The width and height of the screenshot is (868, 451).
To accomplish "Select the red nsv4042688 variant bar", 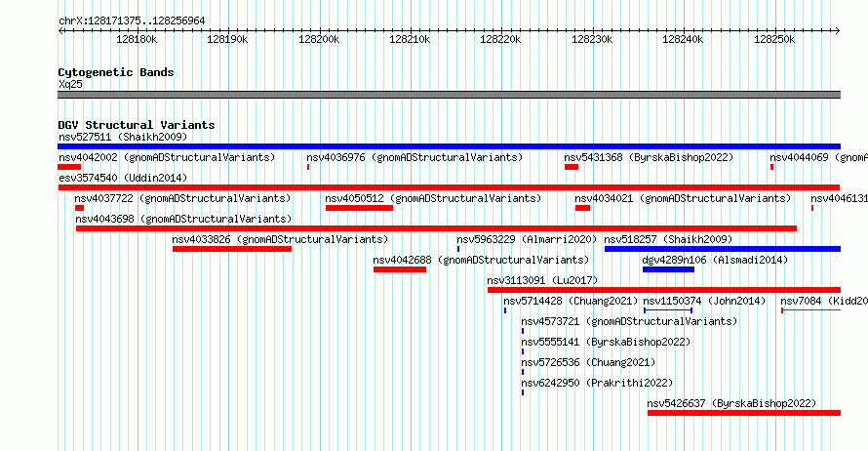I will click(x=400, y=269).
